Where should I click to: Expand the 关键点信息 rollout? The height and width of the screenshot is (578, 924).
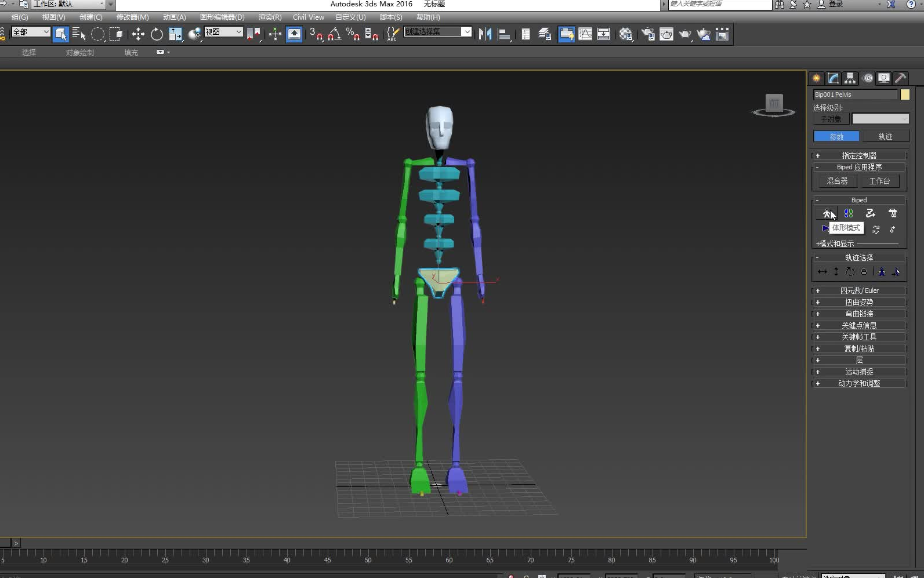(859, 325)
